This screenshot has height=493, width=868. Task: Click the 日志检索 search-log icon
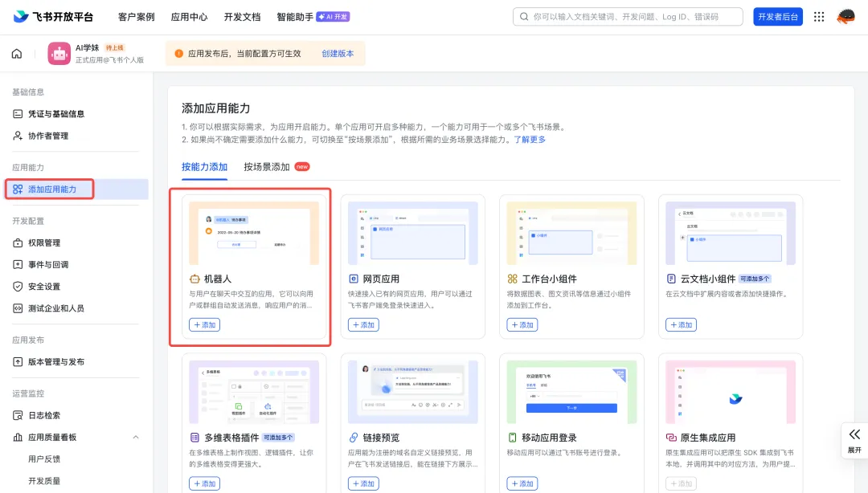pyautogui.click(x=18, y=416)
